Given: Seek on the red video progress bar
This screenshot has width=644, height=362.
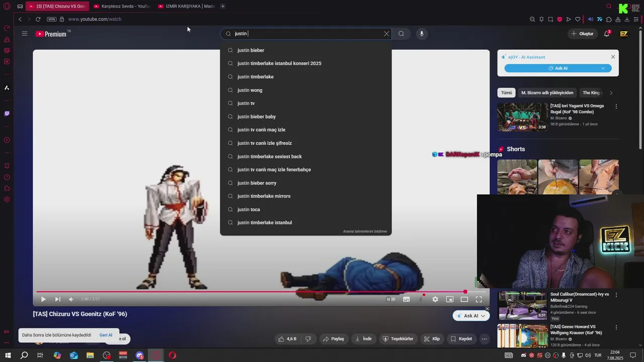Looking at the screenshot, I should tap(261, 292).
